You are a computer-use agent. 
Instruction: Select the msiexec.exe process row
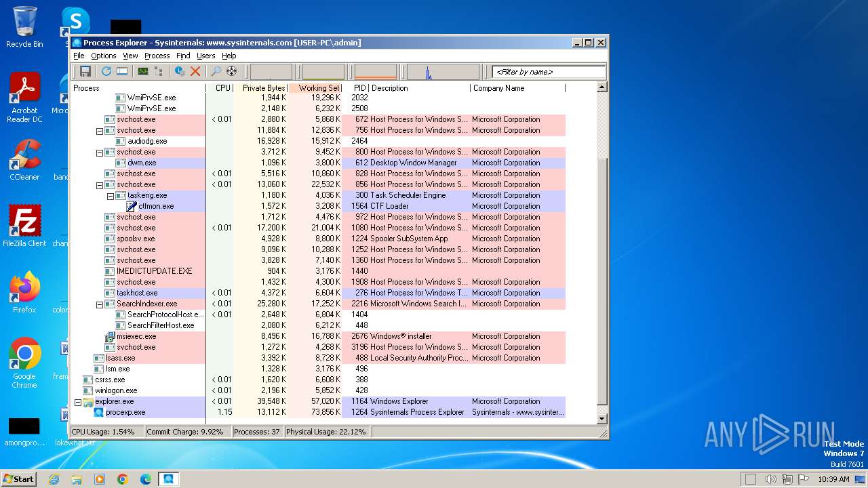tap(318, 336)
